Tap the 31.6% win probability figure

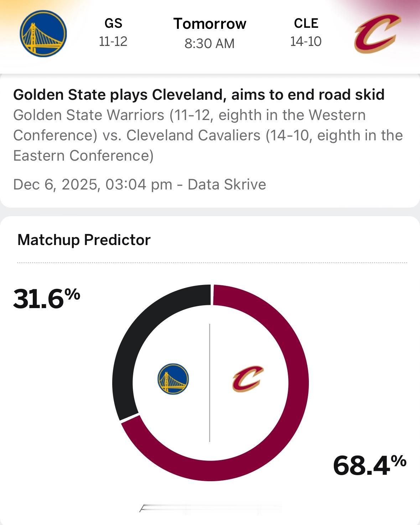tap(46, 298)
